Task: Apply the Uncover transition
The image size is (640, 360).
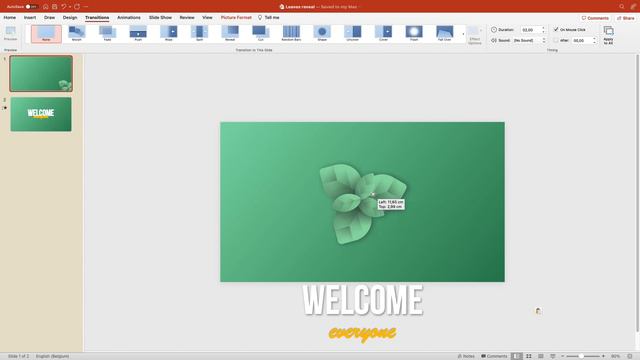Action: tap(353, 33)
